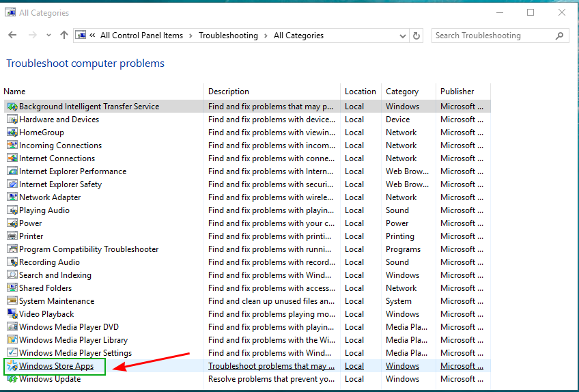The height and width of the screenshot is (392, 579).
Task: Expand chevron after Troubleshooting breadcrumb
Action: coord(266,36)
